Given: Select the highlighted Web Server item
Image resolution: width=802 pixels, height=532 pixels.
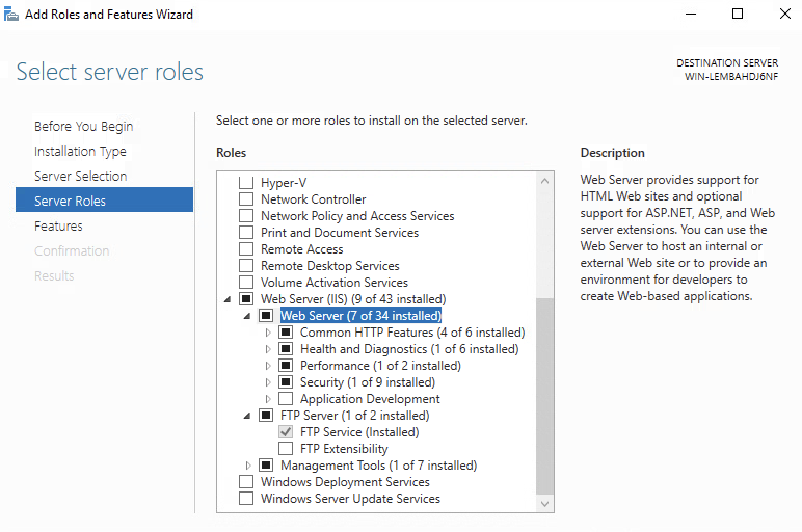Looking at the screenshot, I should 360,315.
